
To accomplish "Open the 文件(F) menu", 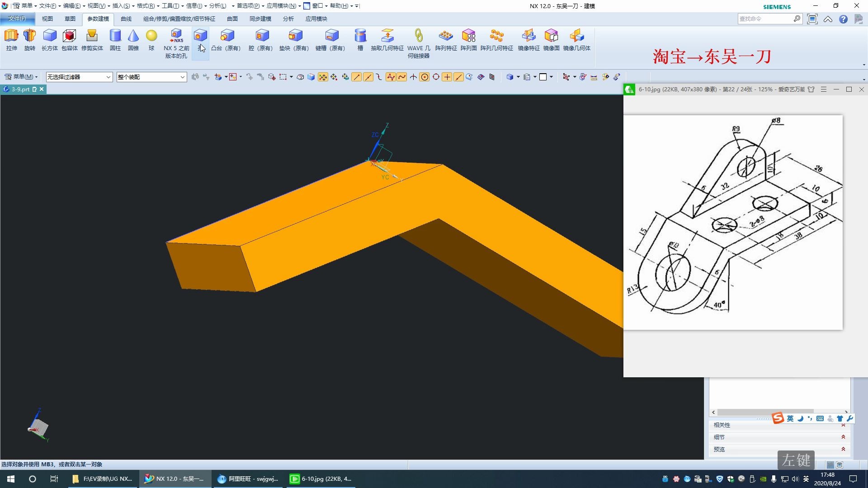I will point(17,19).
